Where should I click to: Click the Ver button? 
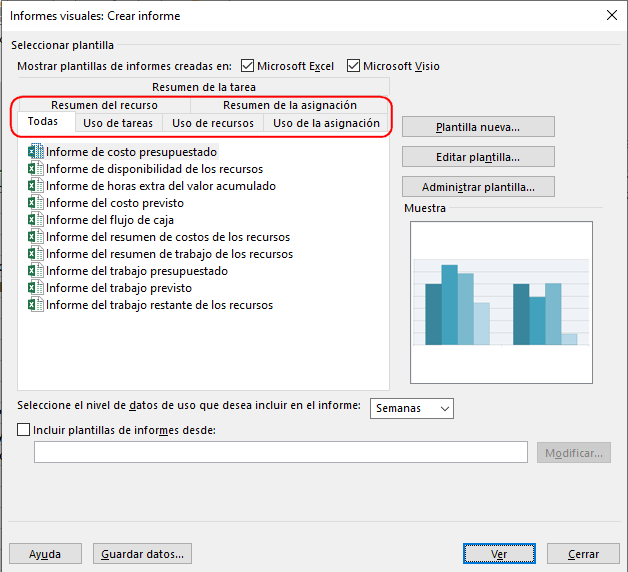point(498,554)
